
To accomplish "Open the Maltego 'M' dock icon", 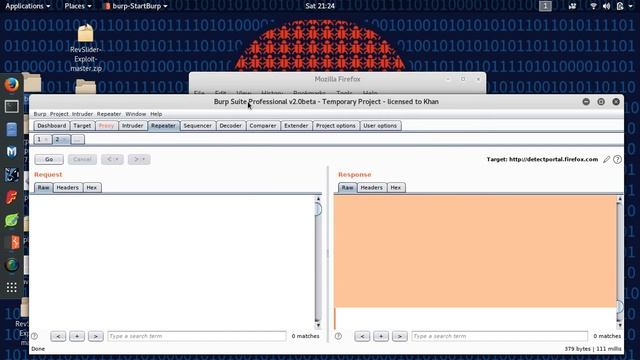I will pos(11,152).
